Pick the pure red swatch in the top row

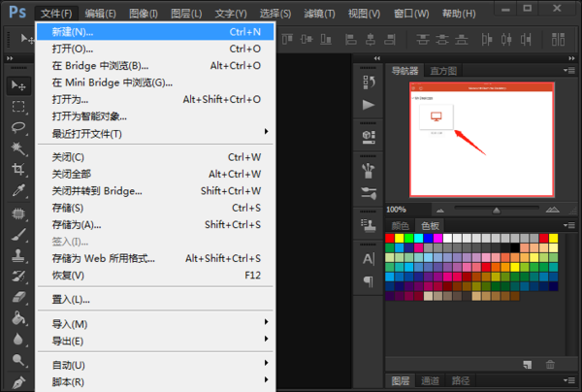390,238
